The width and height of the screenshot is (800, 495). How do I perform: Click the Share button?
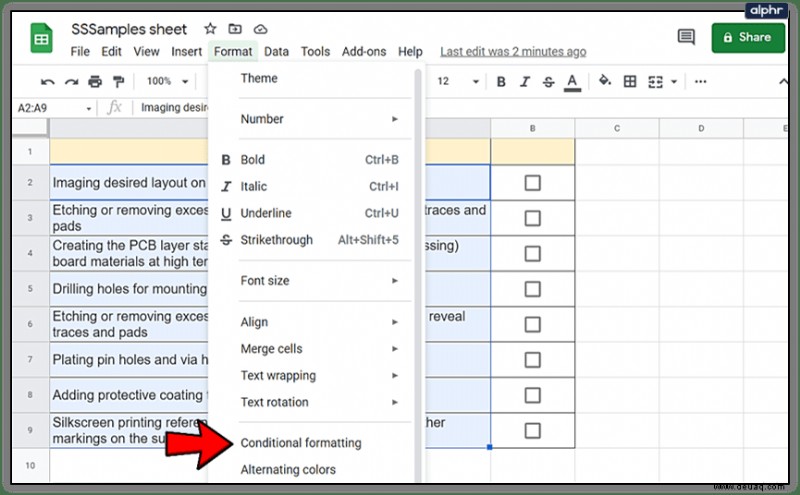[x=748, y=37]
